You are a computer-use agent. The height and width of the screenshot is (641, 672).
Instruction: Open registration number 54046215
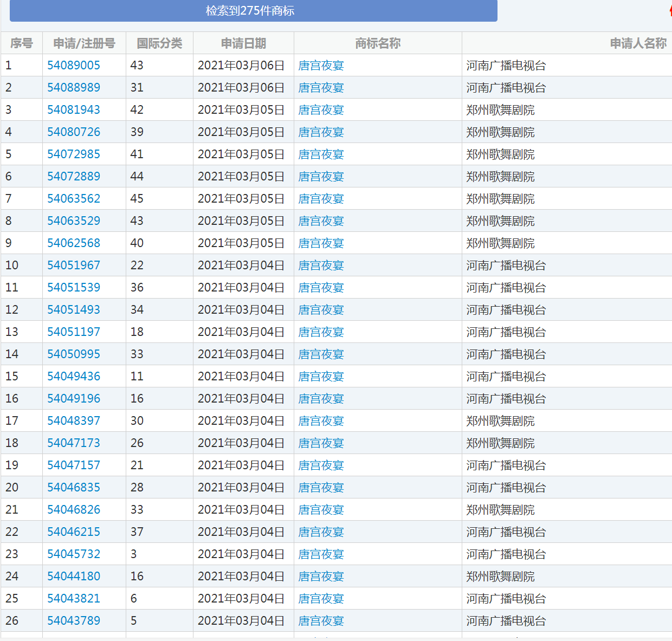point(74,532)
